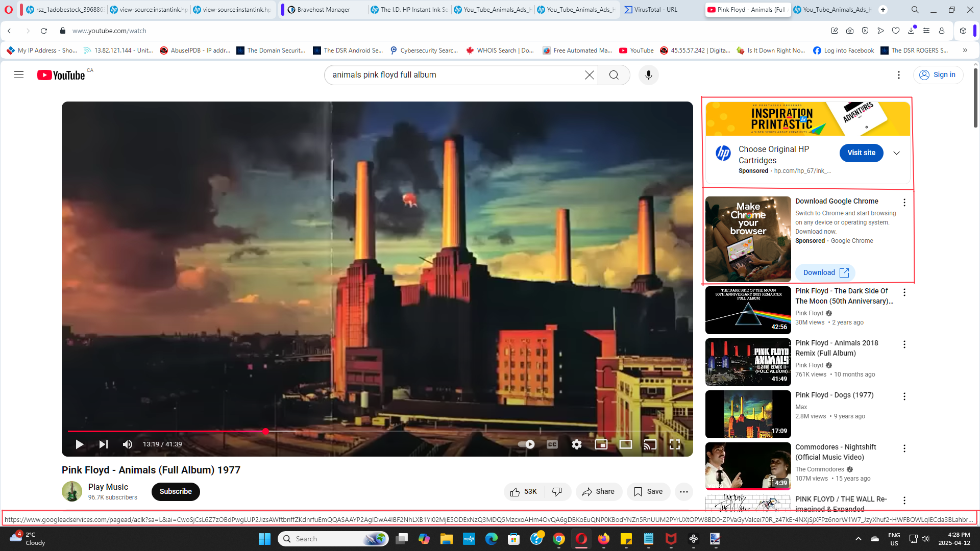Search with voice microphone icon
This screenshot has width=980, height=551.
coord(649,75)
